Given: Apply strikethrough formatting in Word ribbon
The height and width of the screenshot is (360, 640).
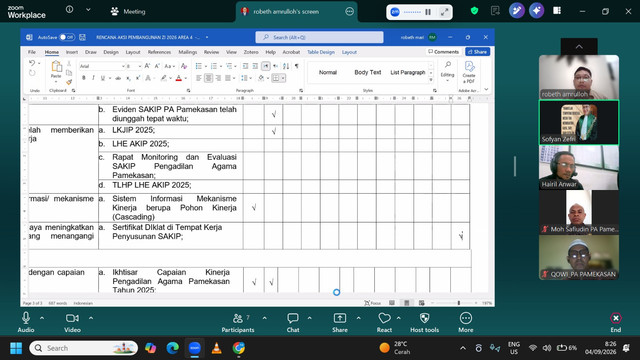Looking at the screenshot, I should [x=118, y=78].
